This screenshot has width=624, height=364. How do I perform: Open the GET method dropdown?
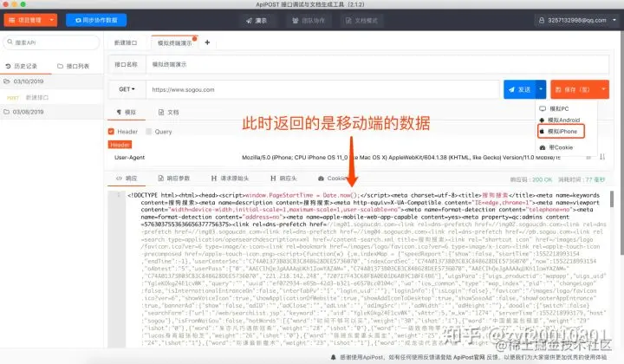pyautogui.click(x=127, y=89)
